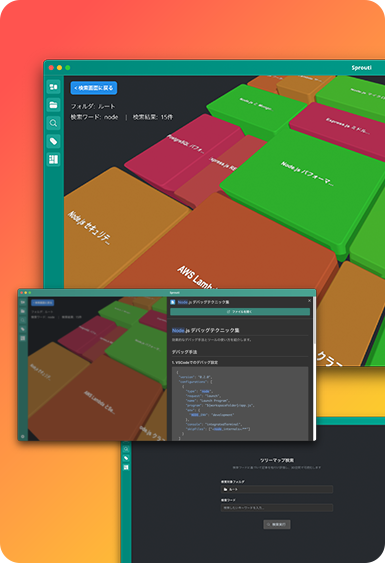
Task: Open the folder icon in the large window sidebar
Action: coord(54,105)
